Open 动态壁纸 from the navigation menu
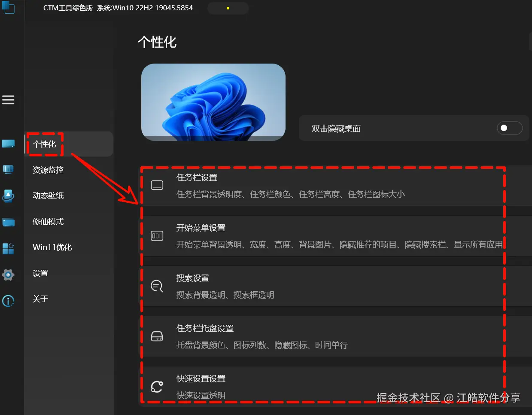The image size is (532, 415). 69,196
